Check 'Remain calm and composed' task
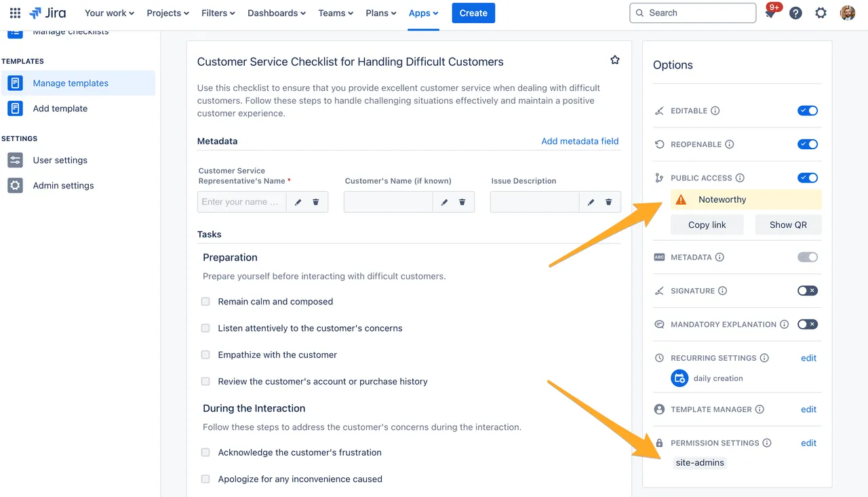868x497 pixels. pos(205,302)
